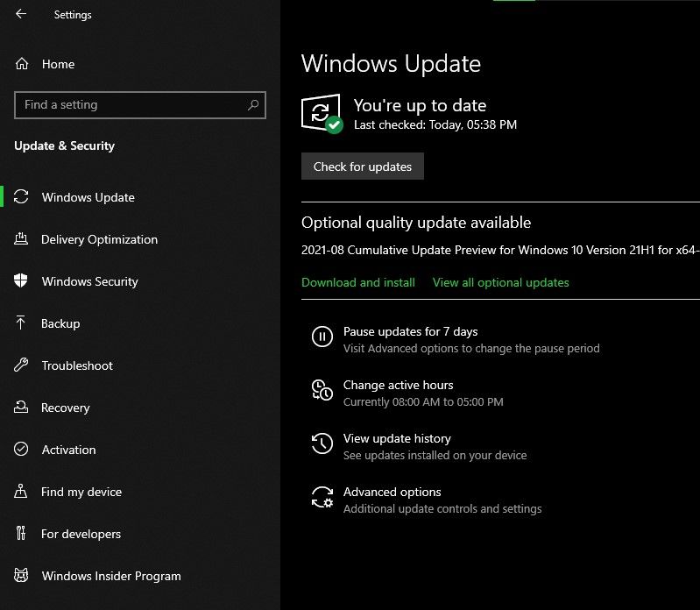Image resolution: width=700 pixels, height=610 pixels.
Task: Open For developers settings
Action: pyautogui.click(x=81, y=534)
